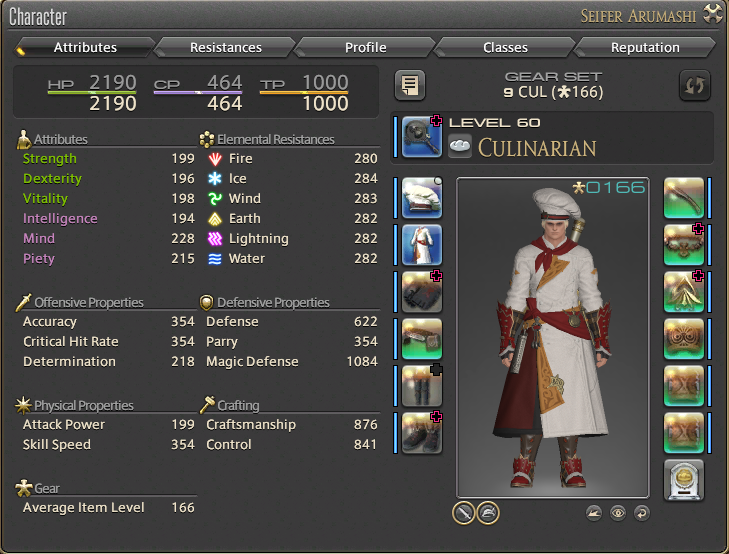Toggle the eye character preview option
Viewport: 729px width, 554px height.
coord(618,513)
